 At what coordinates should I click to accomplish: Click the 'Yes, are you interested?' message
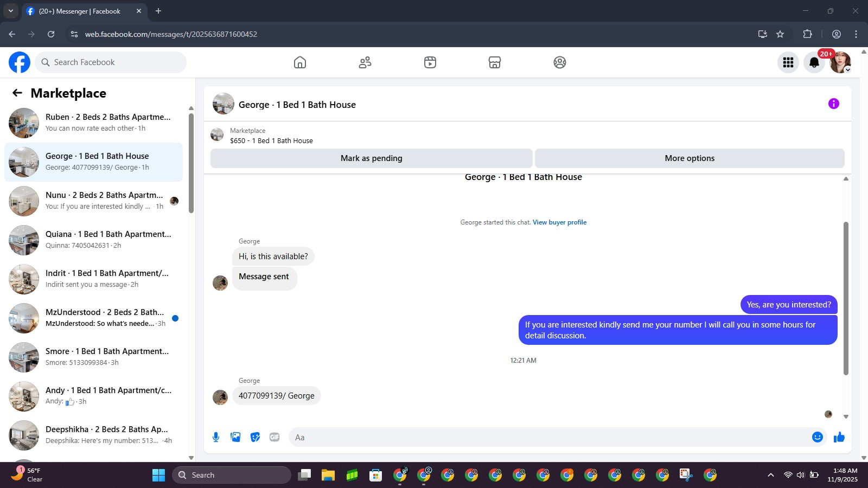coord(789,305)
